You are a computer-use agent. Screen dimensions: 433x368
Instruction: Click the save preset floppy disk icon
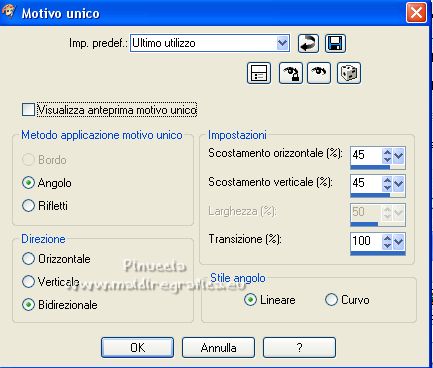click(335, 43)
